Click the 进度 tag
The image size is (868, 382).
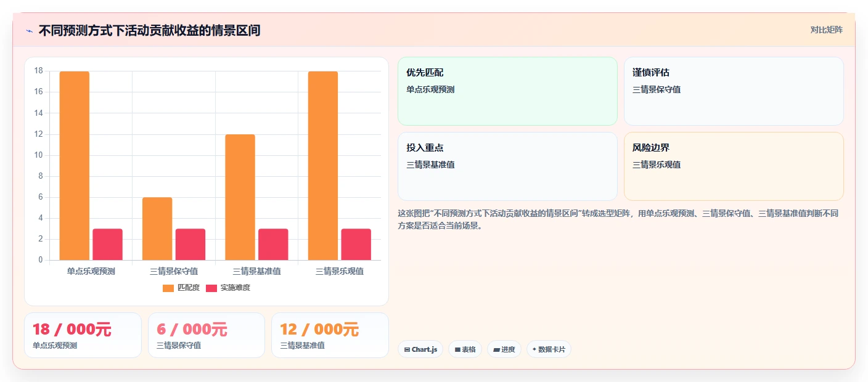pyautogui.click(x=504, y=349)
